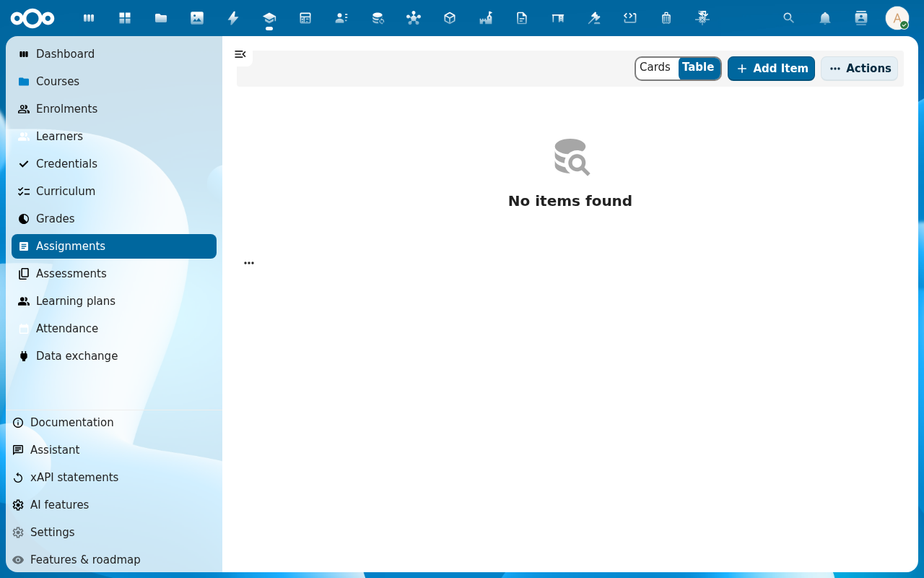The image size is (924, 578).
Task: Click the Nextcloud logo in the header
Action: [32, 18]
